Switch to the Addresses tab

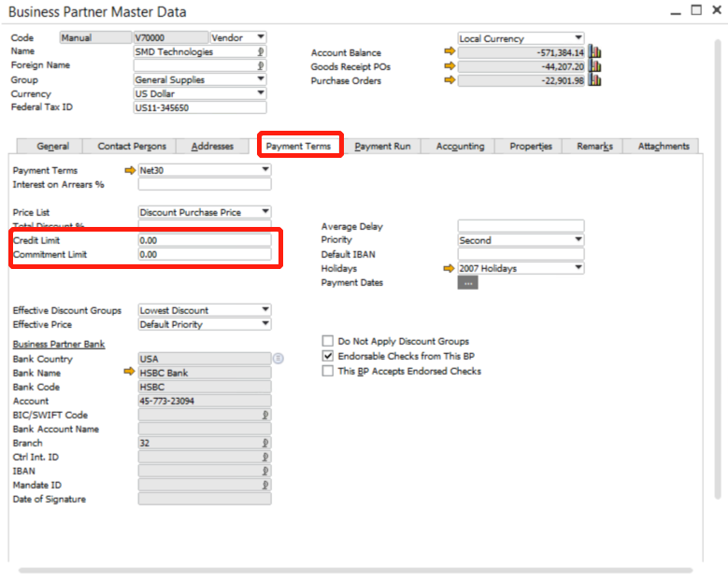[x=212, y=146]
